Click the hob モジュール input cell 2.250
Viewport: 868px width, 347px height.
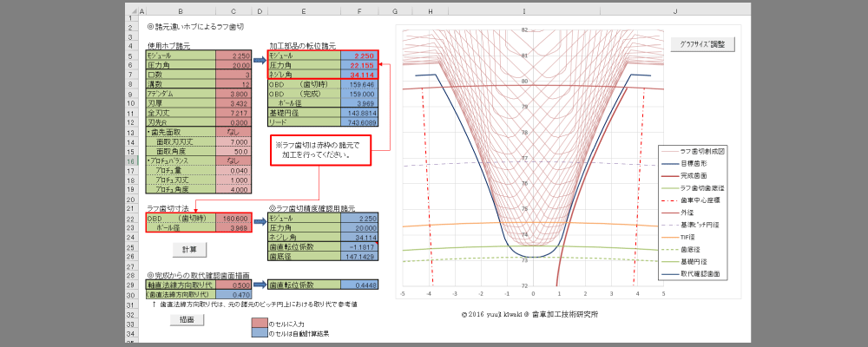tap(233, 56)
